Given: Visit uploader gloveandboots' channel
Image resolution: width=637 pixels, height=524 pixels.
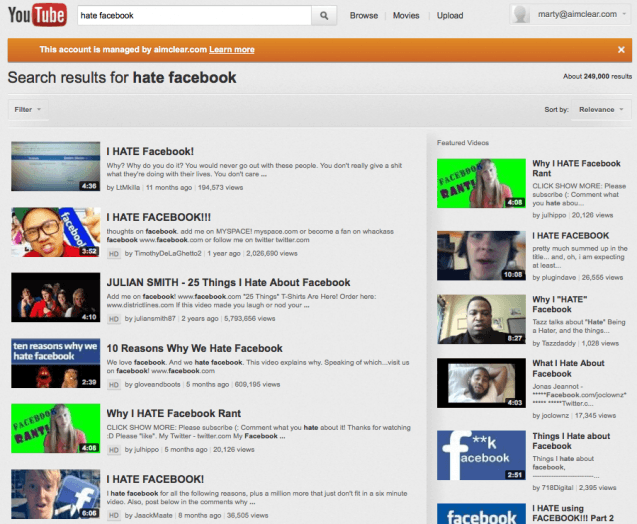Looking at the screenshot, I should pos(157,384).
